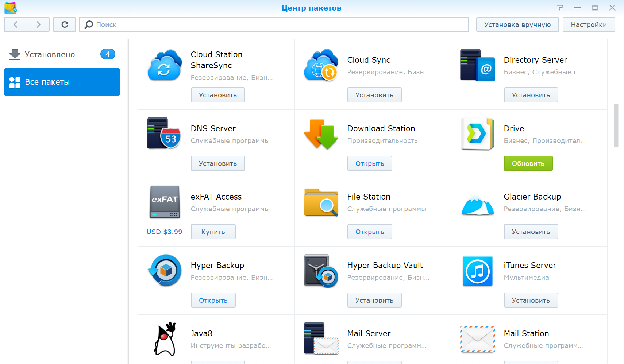Screen dimensions: 624x364
Task: Refresh the package list
Action: pyautogui.click(x=65, y=24)
